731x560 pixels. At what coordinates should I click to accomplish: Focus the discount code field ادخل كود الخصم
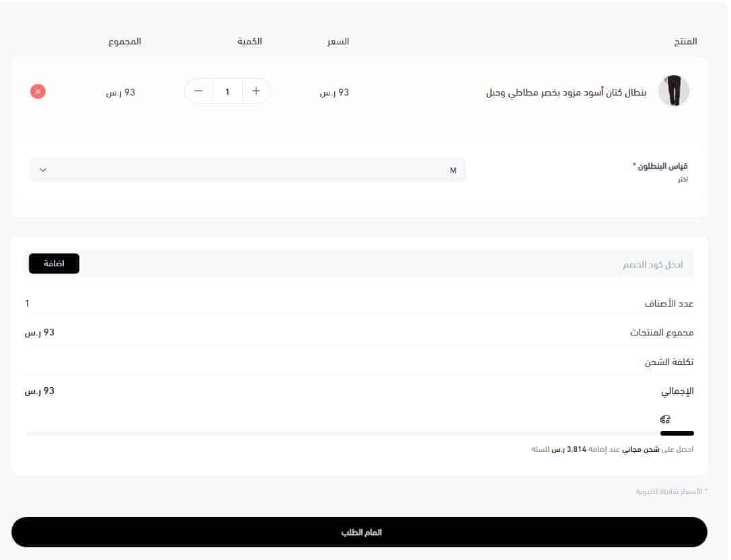[387, 264]
